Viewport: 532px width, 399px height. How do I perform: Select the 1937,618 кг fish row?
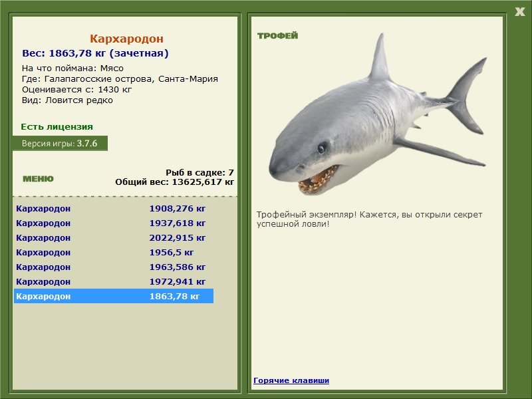pos(113,223)
